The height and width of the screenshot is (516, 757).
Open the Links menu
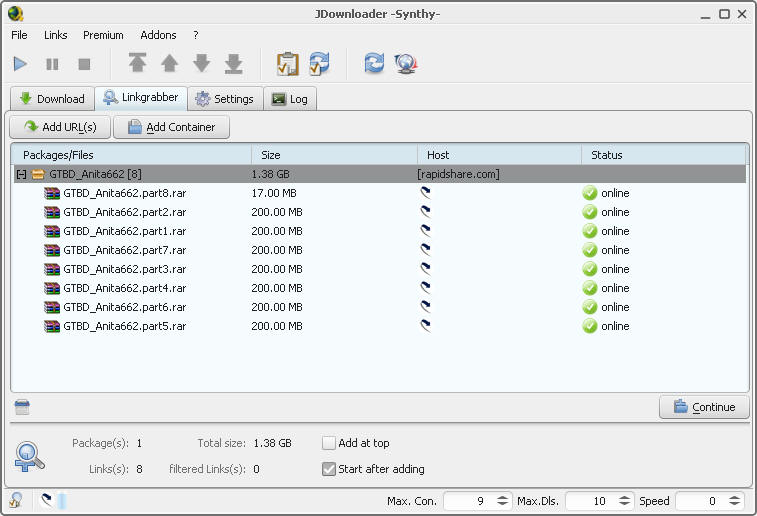pos(56,35)
